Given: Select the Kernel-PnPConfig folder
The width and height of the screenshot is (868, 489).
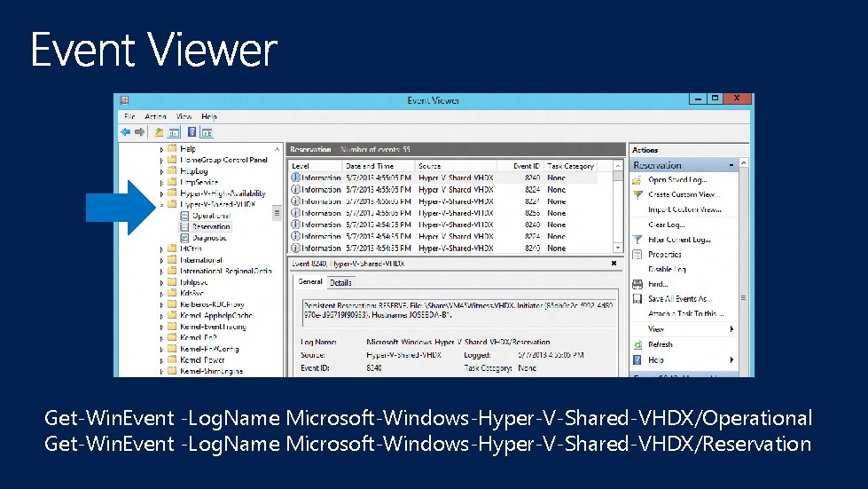Looking at the screenshot, I should point(203,349).
